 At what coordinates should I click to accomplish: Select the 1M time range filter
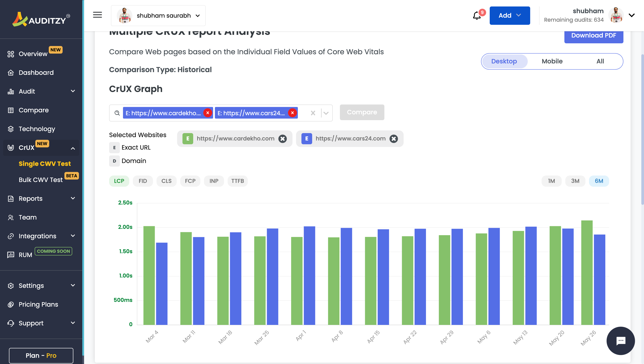tap(552, 181)
